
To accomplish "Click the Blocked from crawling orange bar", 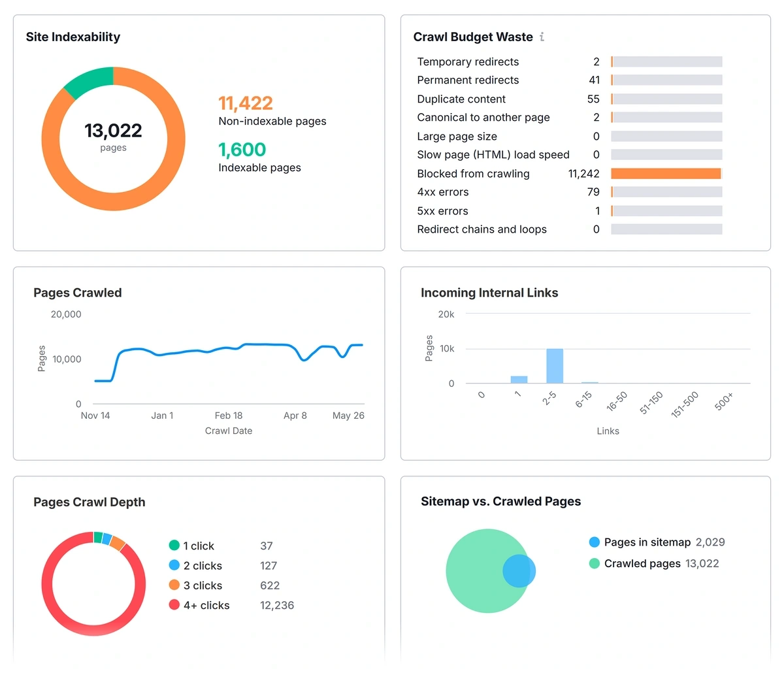I will click(665, 174).
